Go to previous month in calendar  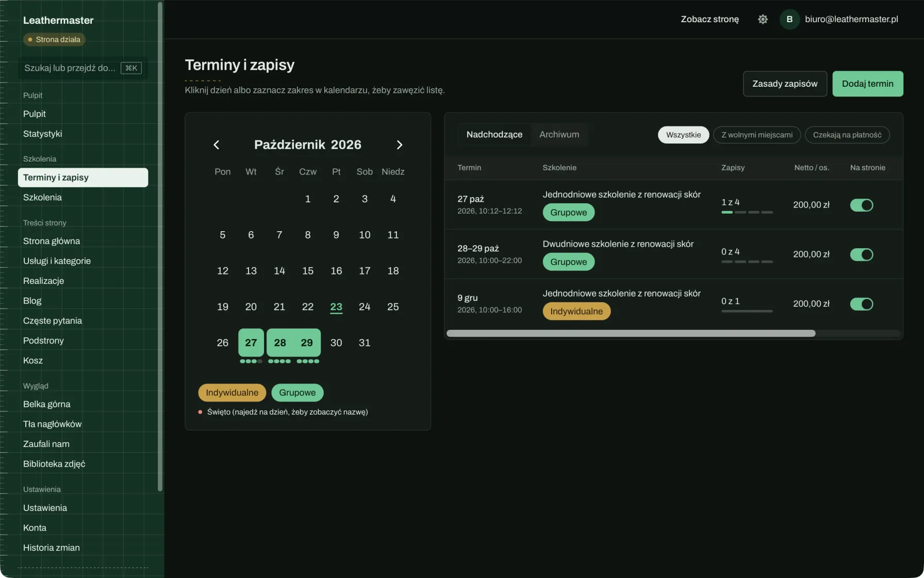tap(217, 145)
